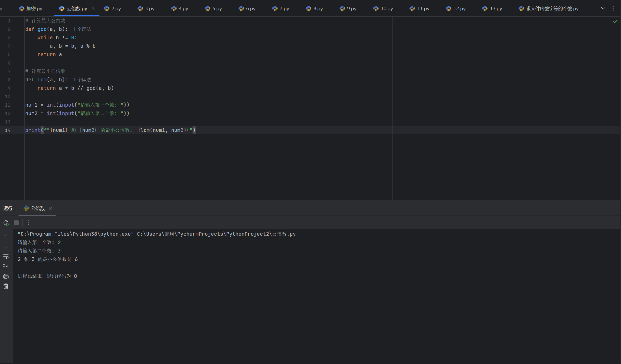
Task: Click the while b != 0 line
Action: (x=57, y=37)
